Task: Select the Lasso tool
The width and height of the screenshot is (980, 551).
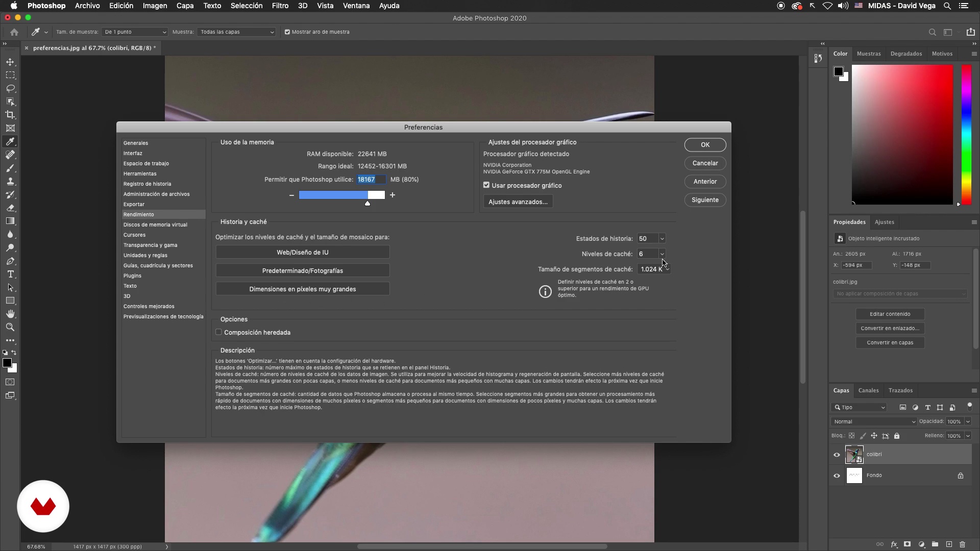Action: (x=10, y=88)
